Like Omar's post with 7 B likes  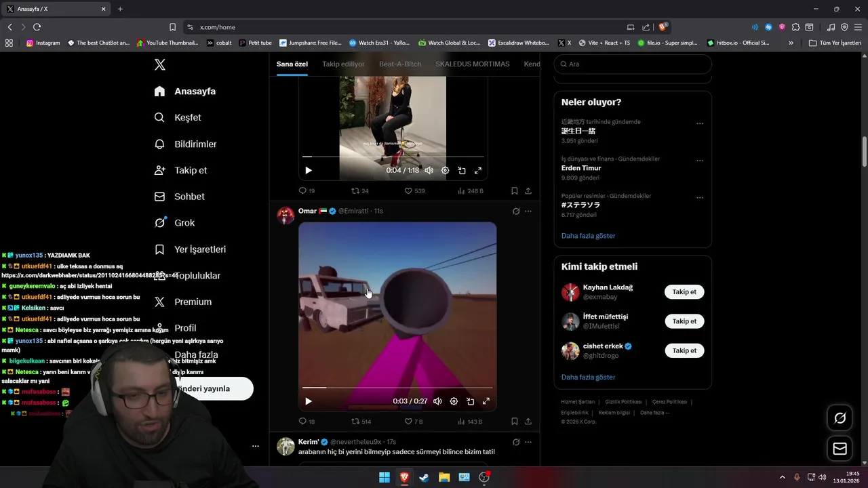(x=414, y=422)
